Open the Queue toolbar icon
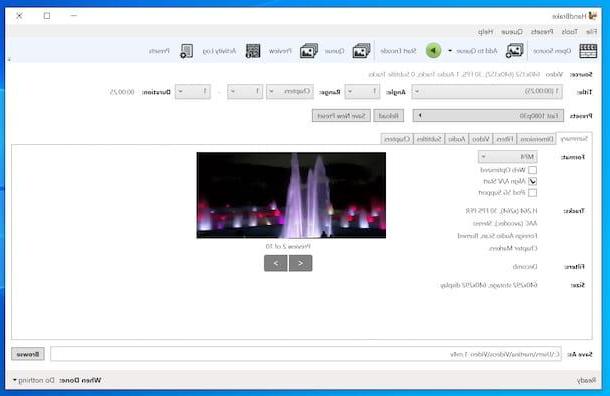This screenshot has height=396, width=610. click(361, 51)
